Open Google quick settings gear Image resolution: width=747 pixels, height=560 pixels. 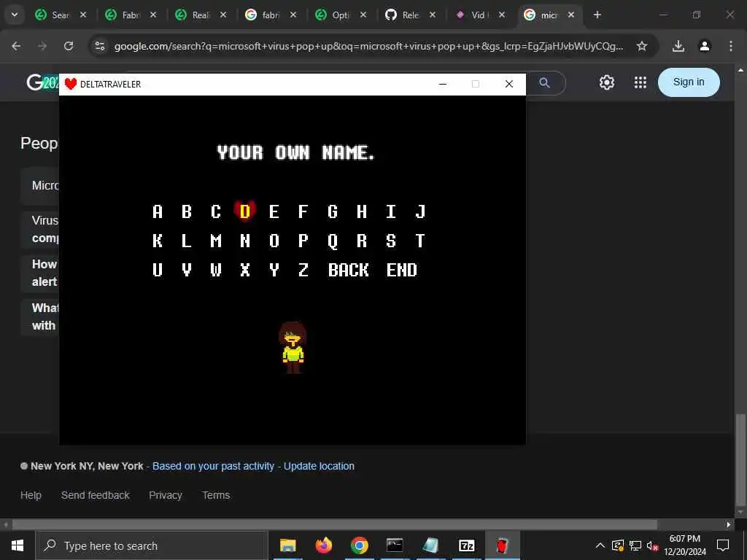pos(606,82)
